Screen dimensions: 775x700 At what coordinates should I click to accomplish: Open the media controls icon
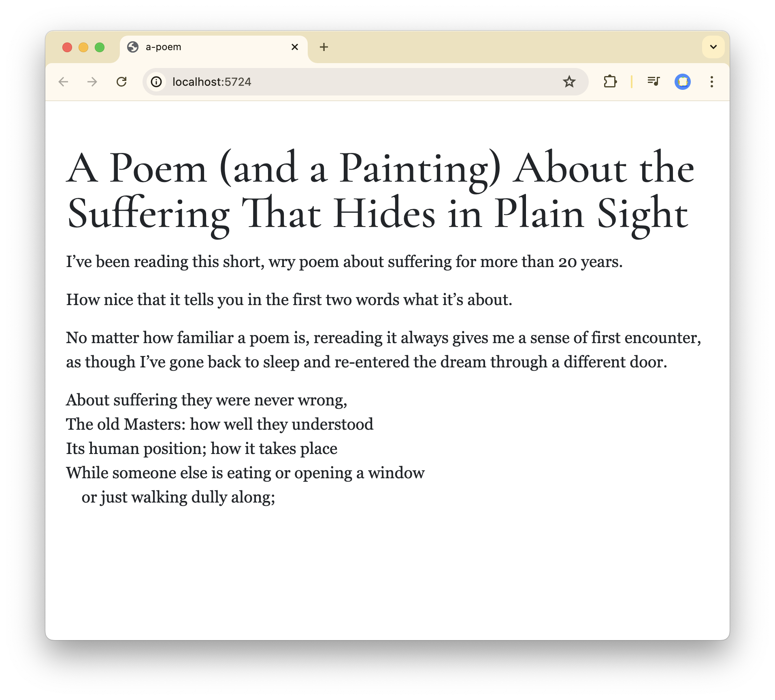click(653, 82)
